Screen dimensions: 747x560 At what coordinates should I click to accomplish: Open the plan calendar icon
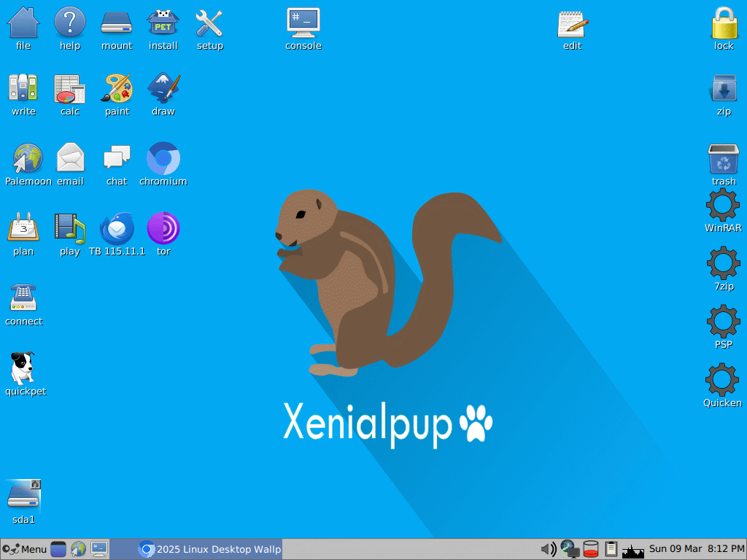point(23,228)
